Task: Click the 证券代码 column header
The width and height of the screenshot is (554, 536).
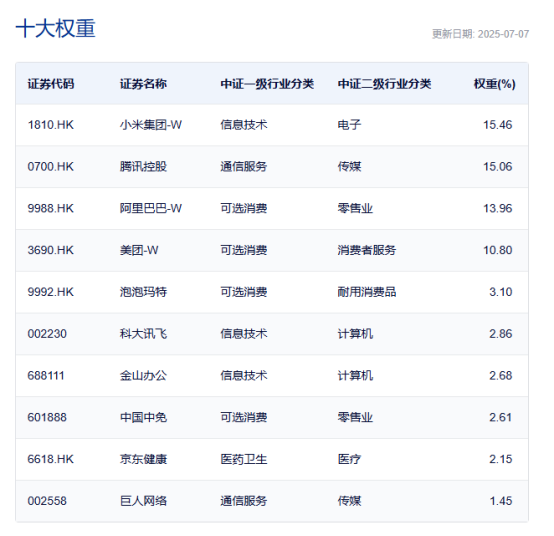Action: click(x=51, y=84)
